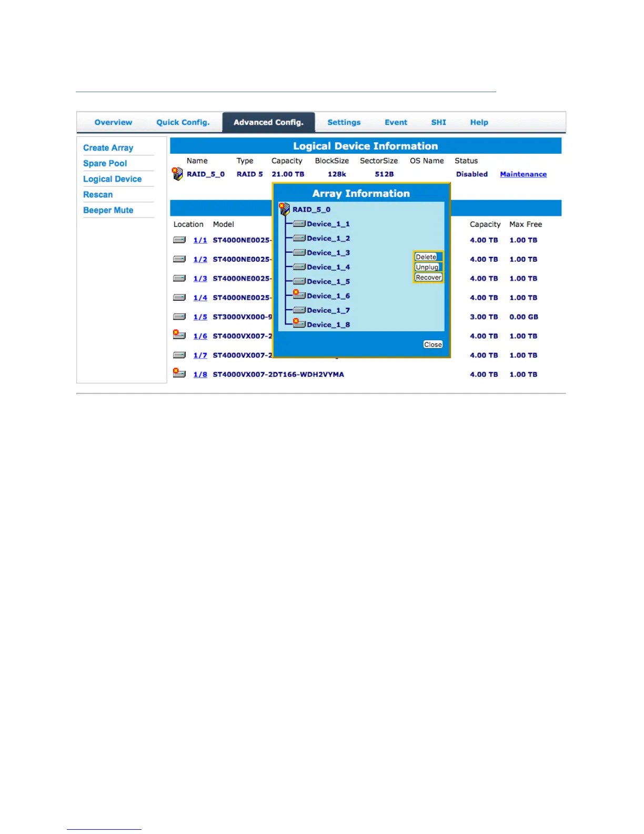Click the drive icon for location 1/4
644x834 pixels.
(179, 297)
